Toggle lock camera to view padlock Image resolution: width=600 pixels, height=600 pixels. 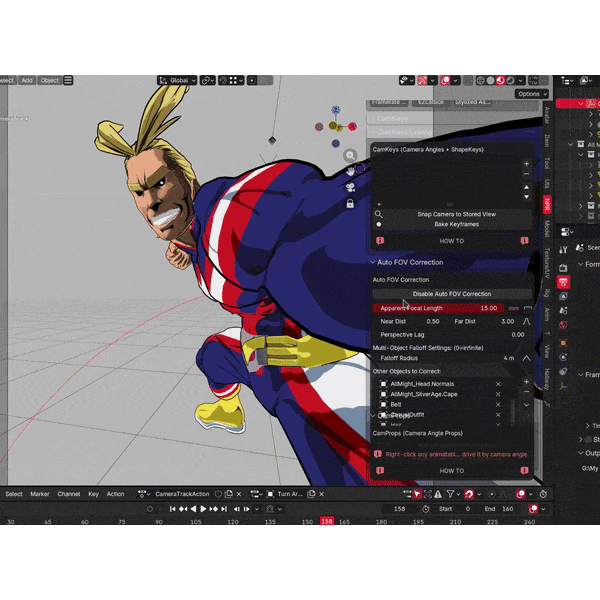click(350, 204)
